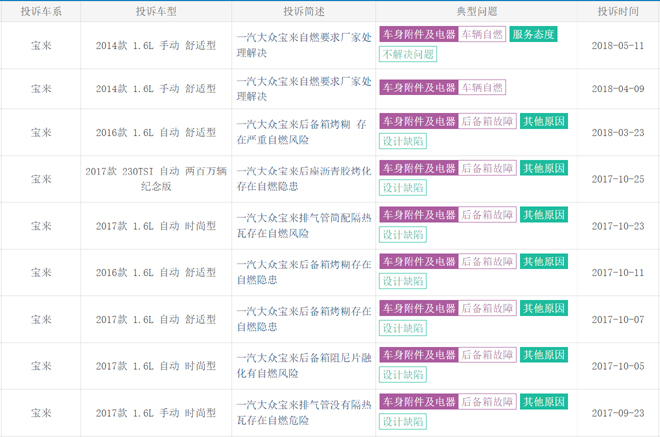This screenshot has width=660, height=437.
Task: Click '宝来' series in the 2017-10-11 row
Action: point(41,272)
